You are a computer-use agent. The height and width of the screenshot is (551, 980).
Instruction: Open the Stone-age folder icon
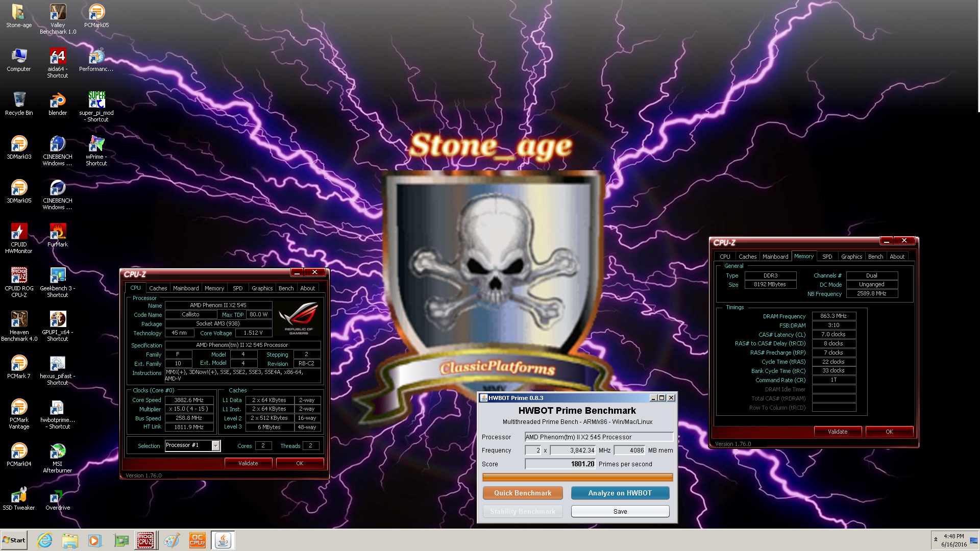tap(19, 15)
